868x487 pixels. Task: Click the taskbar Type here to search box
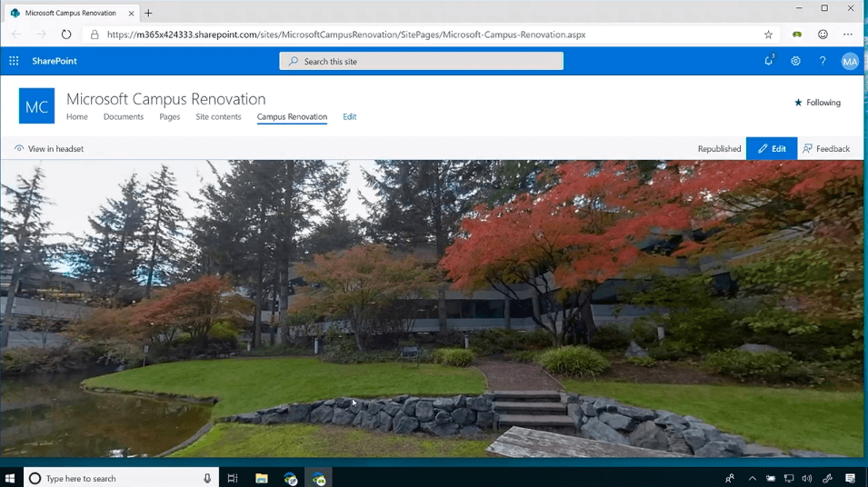coord(121,478)
